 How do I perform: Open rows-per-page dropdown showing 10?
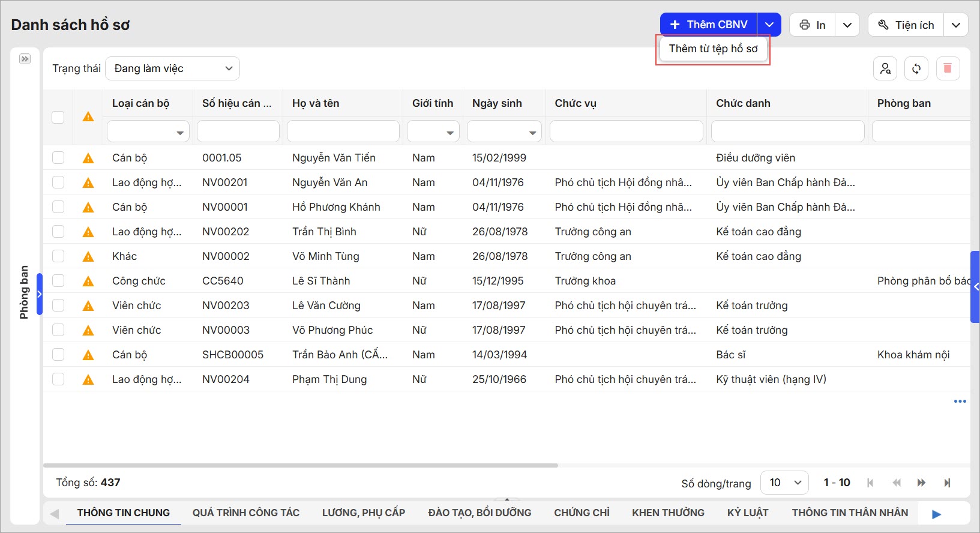[784, 483]
